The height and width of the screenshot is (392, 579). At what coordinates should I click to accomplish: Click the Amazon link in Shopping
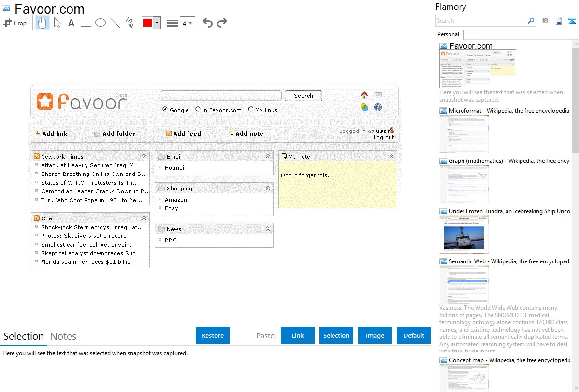176,200
